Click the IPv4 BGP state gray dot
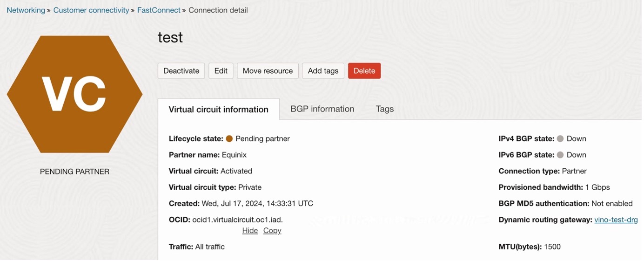The width and height of the screenshot is (644, 262). (x=560, y=139)
